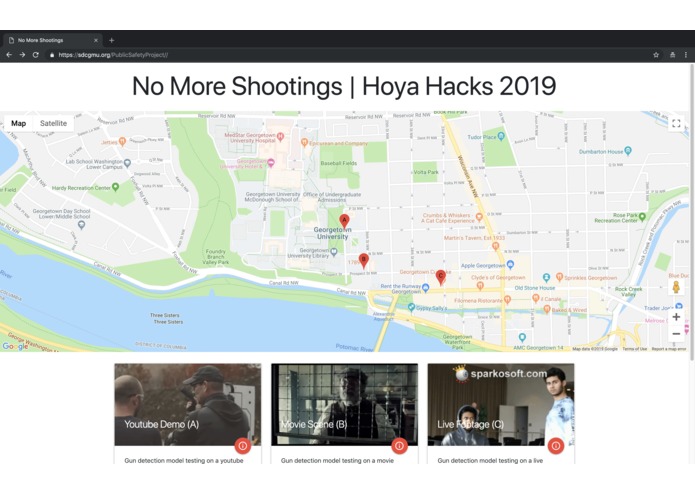This screenshot has width=695, height=494.
Task: Click the Volta Park map label
Action: pyautogui.click(x=426, y=172)
